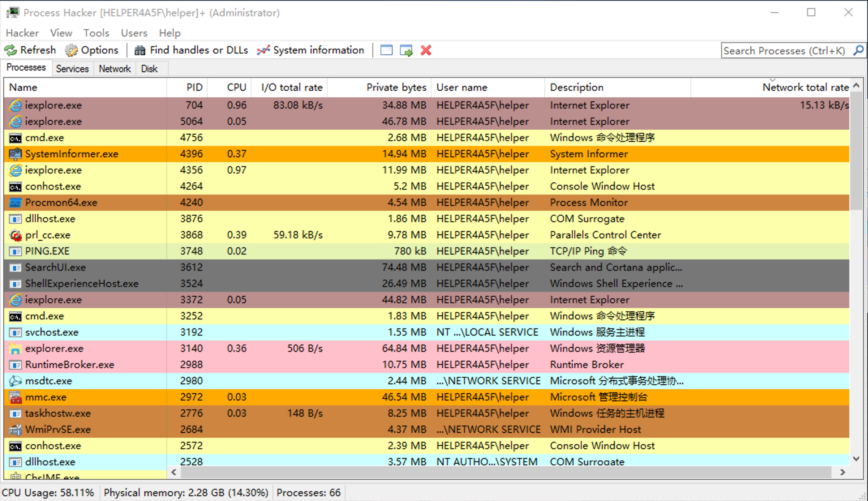This screenshot has height=501, width=868.
Task: Open the System information graph icon
Action: (263, 50)
